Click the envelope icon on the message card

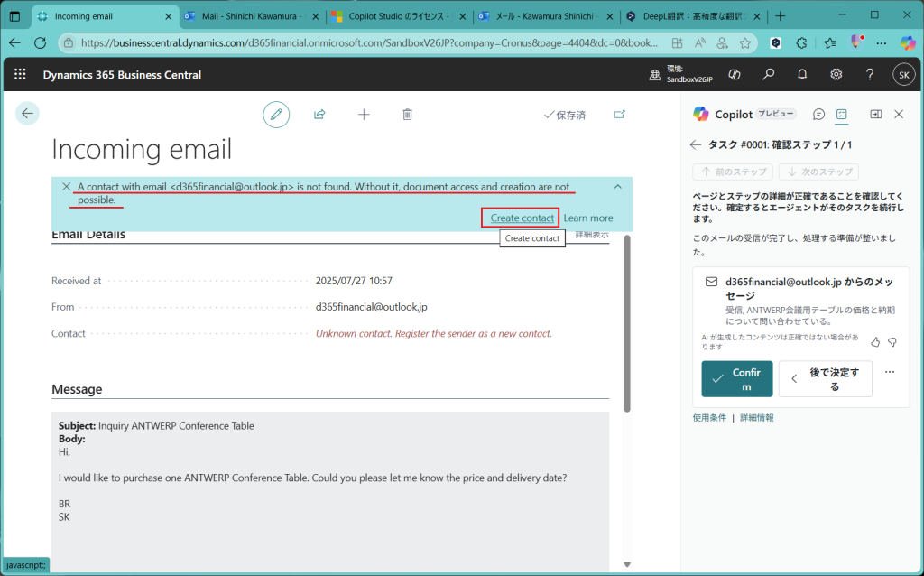(712, 282)
